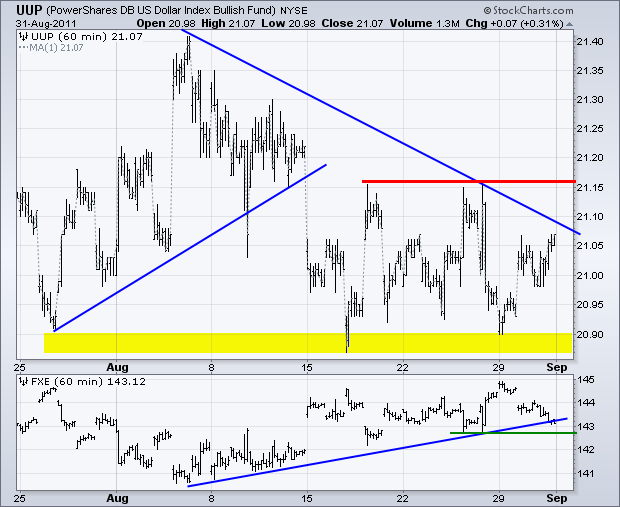
Task: Click the Chg +0.07 (+0.31%) value
Action: click(x=514, y=23)
